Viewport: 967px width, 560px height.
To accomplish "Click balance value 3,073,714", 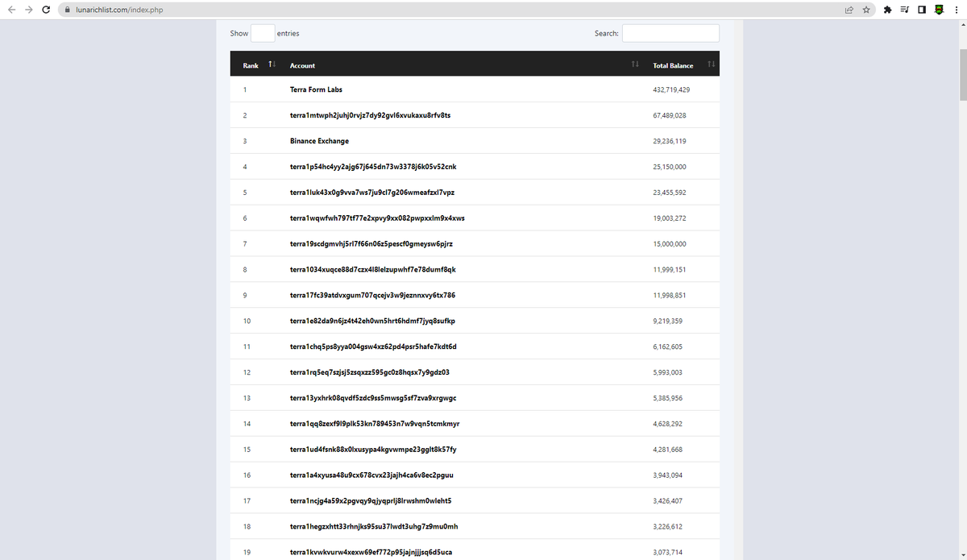I will [668, 552].
